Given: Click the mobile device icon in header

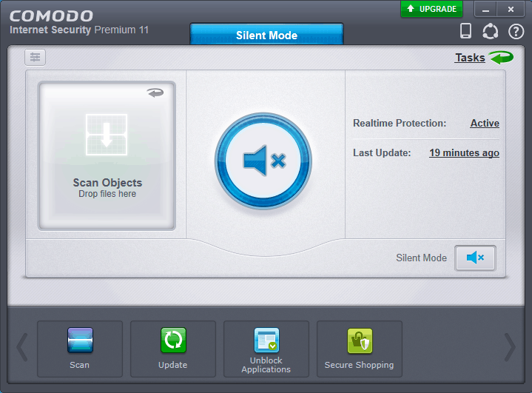Looking at the screenshot, I should [465, 31].
